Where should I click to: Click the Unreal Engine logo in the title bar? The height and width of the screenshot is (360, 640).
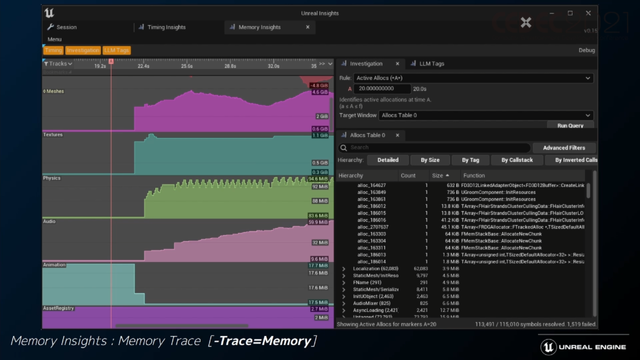49,13
